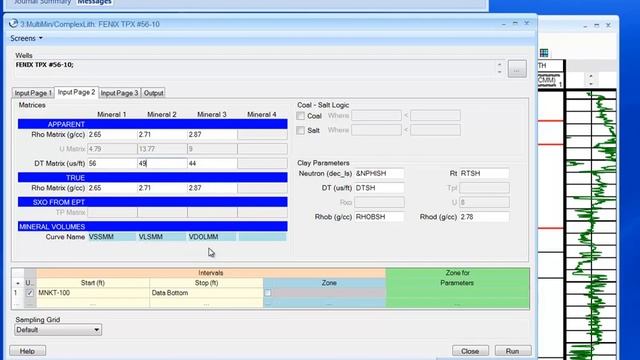Select interval row number 1
The height and width of the screenshot is (360, 640).
pos(16,293)
